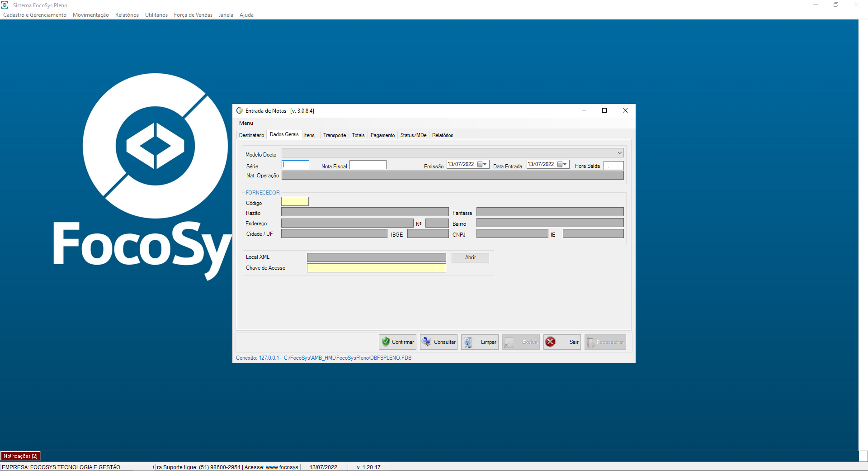Open the Data Entrada date picker dropdown arrow
Viewport: 868px width, 471px height.
[x=565, y=164]
